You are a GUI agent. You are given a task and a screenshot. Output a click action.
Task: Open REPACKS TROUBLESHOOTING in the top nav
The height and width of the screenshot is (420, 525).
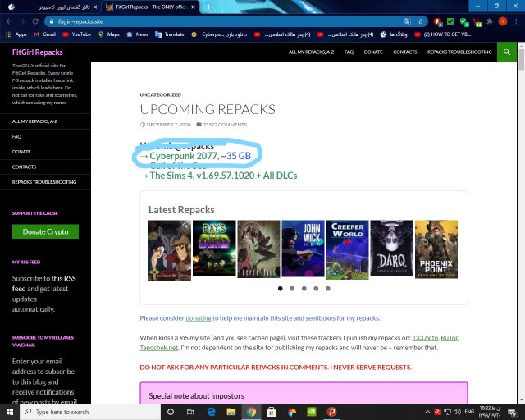click(x=459, y=52)
